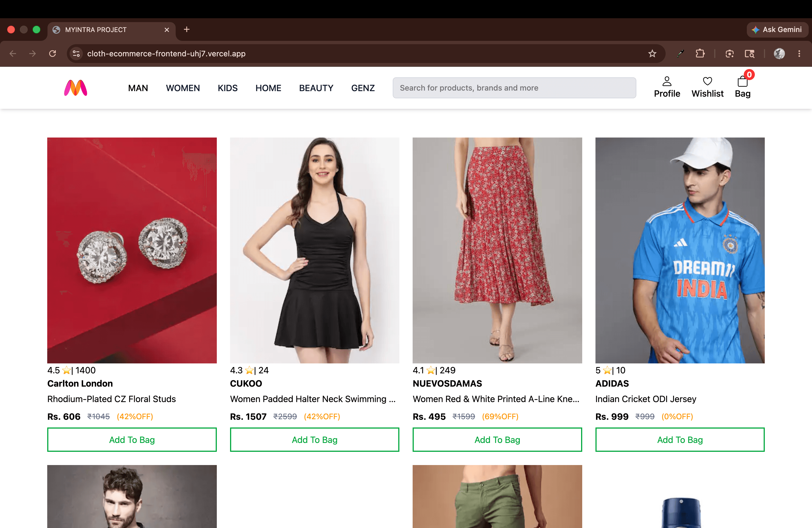Open the Extensions puzzle icon
Viewport: 812px width, 528px height.
[x=700, y=54]
